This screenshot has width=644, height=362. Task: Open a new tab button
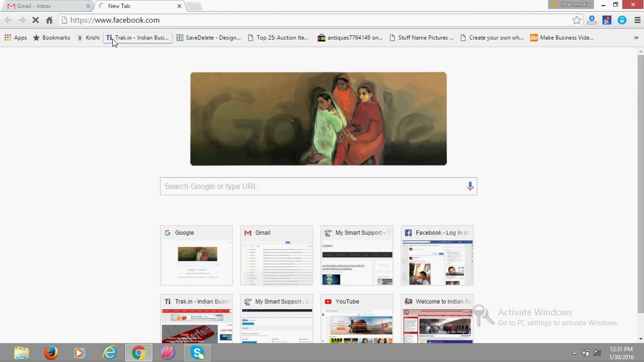coord(194,6)
